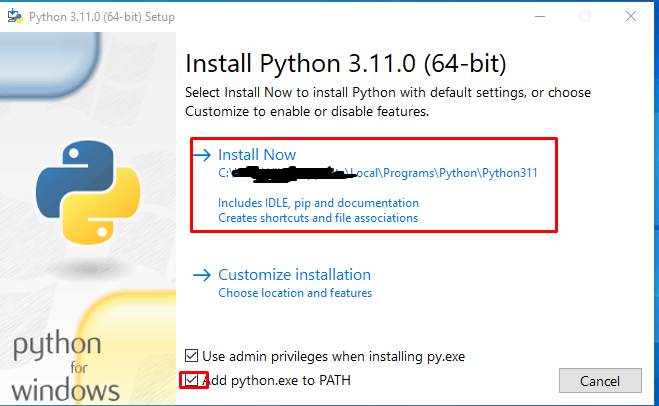This screenshot has width=659, height=406.
Task: Toggle the Use admin privileges checkbox
Action: (192, 356)
